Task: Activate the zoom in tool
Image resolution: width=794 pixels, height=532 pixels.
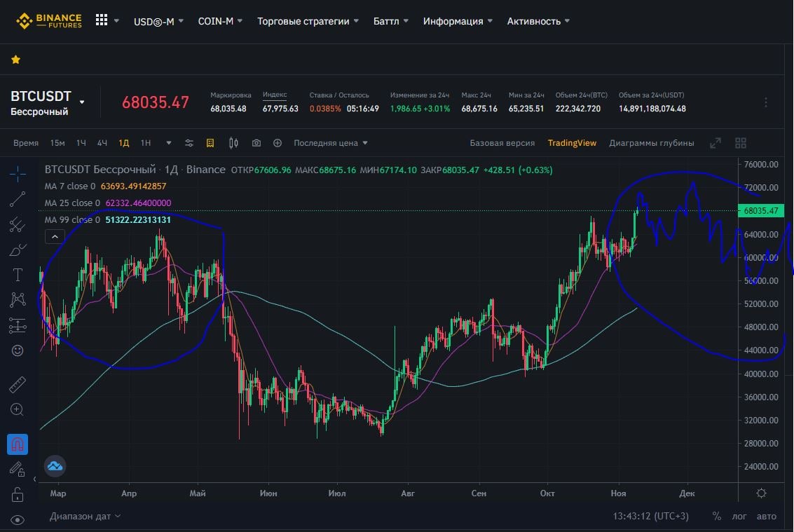Action: pyautogui.click(x=18, y=409)
